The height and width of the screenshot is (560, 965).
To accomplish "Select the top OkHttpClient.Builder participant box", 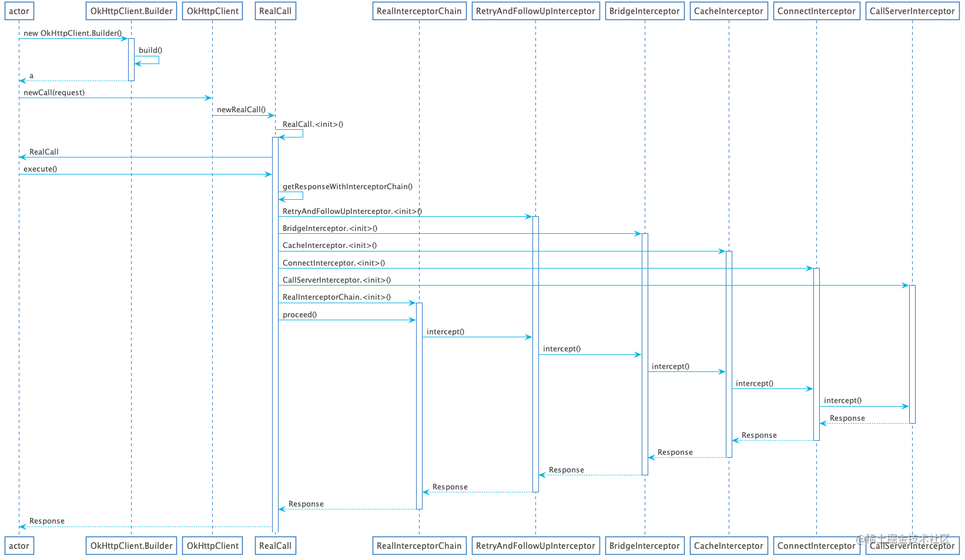I will (132, 11).
